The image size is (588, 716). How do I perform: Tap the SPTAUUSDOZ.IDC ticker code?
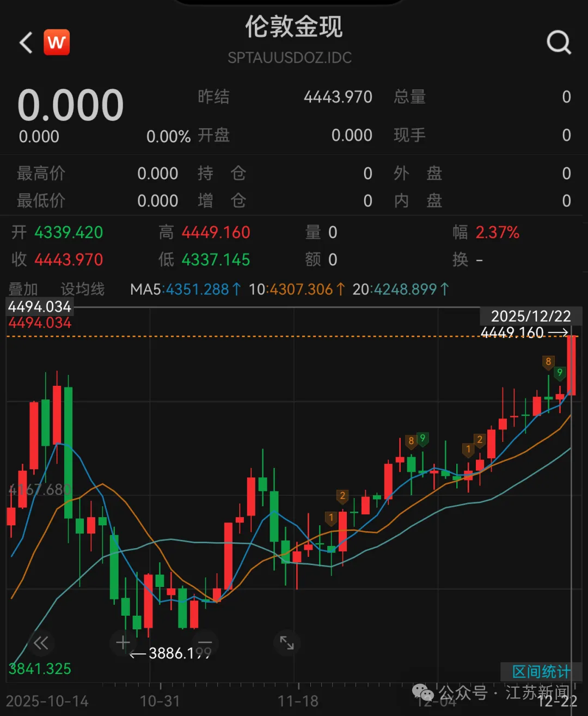point(290,58)
